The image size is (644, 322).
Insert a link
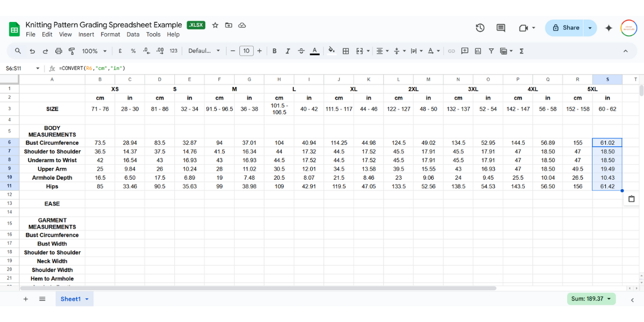tap(451, 51)
